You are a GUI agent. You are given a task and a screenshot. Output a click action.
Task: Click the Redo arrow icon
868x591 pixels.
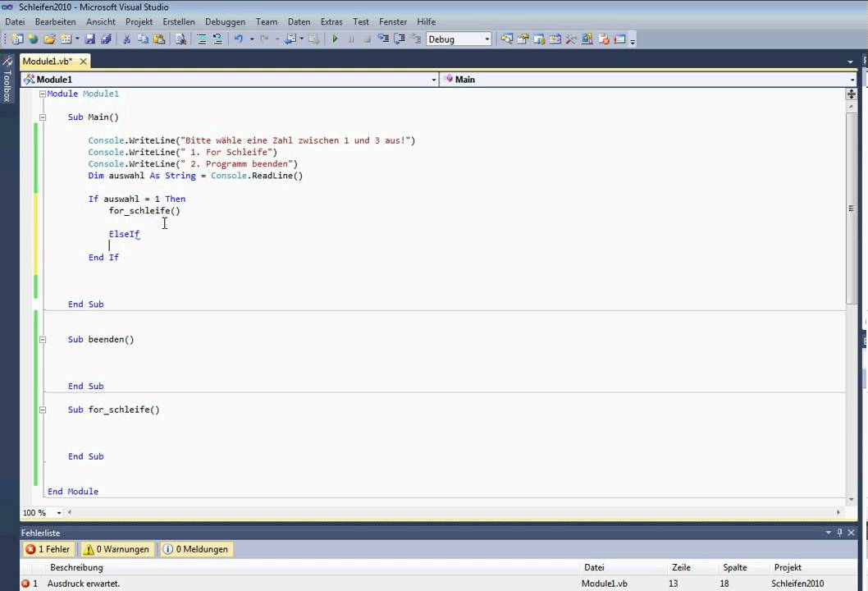click(264, 39)
